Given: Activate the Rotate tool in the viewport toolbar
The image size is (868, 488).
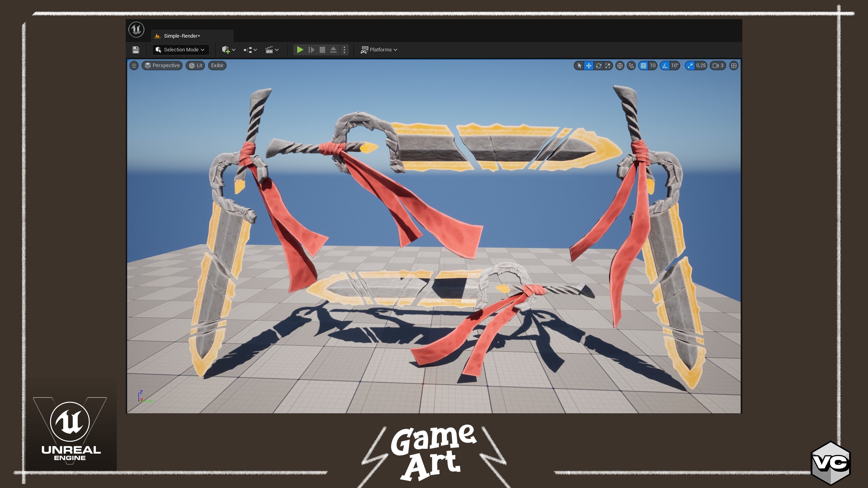Looking at the screenshot, I should pos(598,66).
